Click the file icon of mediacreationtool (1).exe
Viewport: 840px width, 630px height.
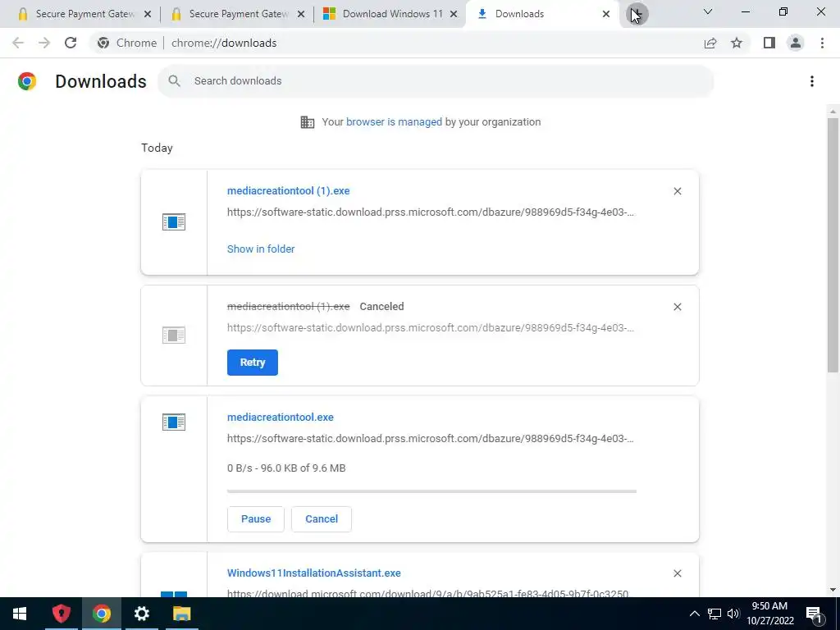pyautogui.click(x=174, y=221)
